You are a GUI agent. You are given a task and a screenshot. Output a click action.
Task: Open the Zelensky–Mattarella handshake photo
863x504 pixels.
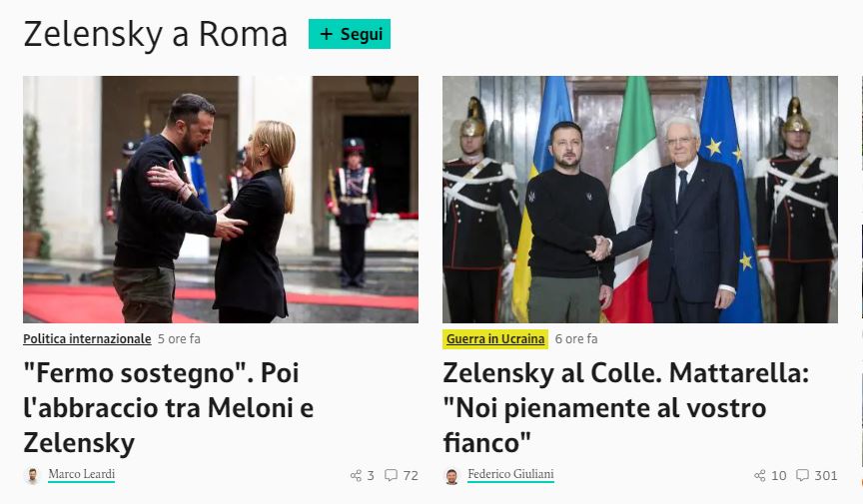pyautogui.click(x=640, y=200)
